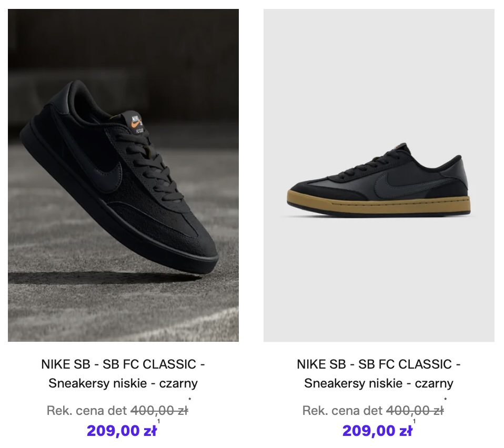This screenshot has height=448, width=504.
Task: Open the all-black SB FC Classic product photo
Action: click(123, 175)
